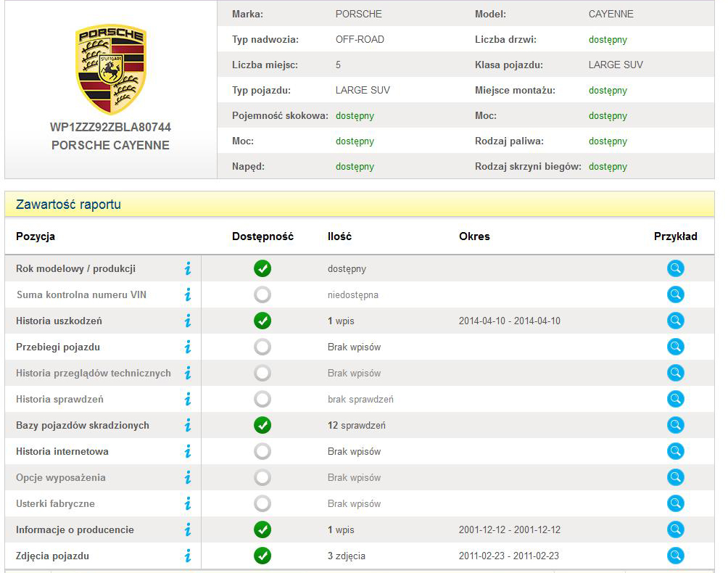Open magnifier example for Historia uszkodzeń
The width and height of the screenshot is (728, 573).
point(675,321)
